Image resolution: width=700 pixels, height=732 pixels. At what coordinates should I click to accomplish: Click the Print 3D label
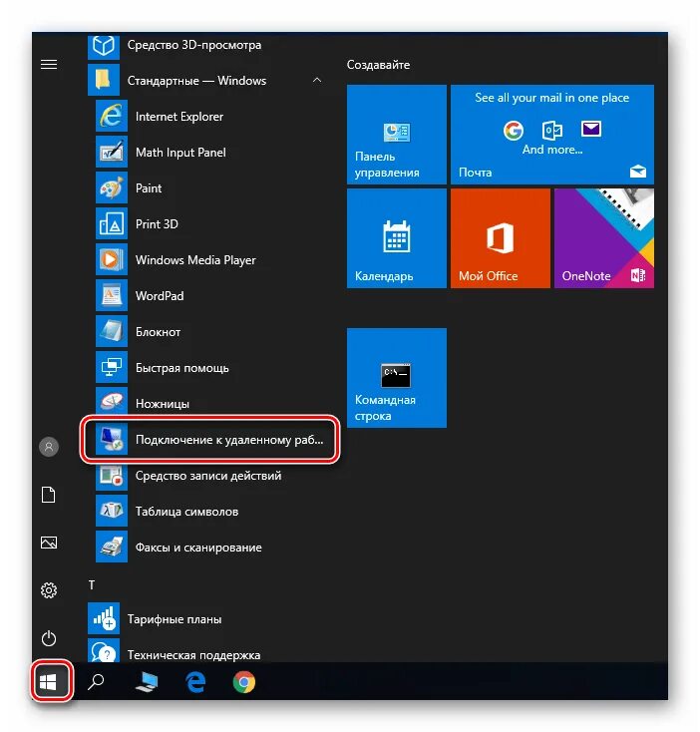(157, 224)
